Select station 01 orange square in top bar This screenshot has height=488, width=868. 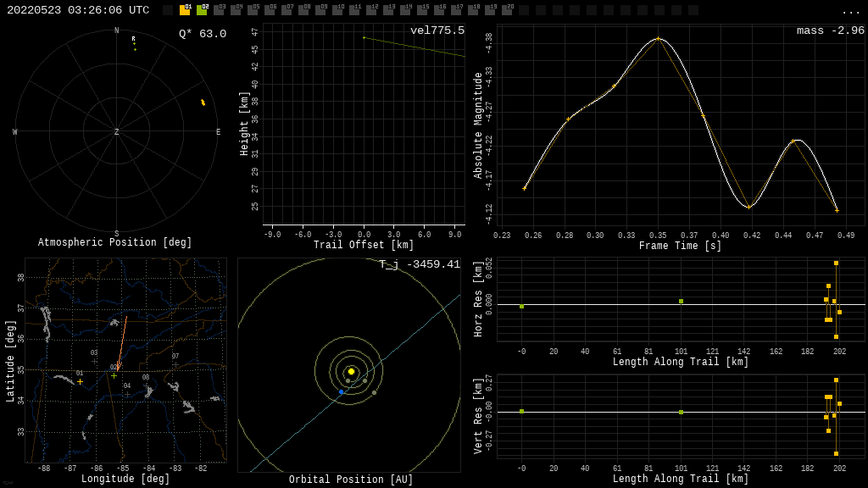pos(185,10)
